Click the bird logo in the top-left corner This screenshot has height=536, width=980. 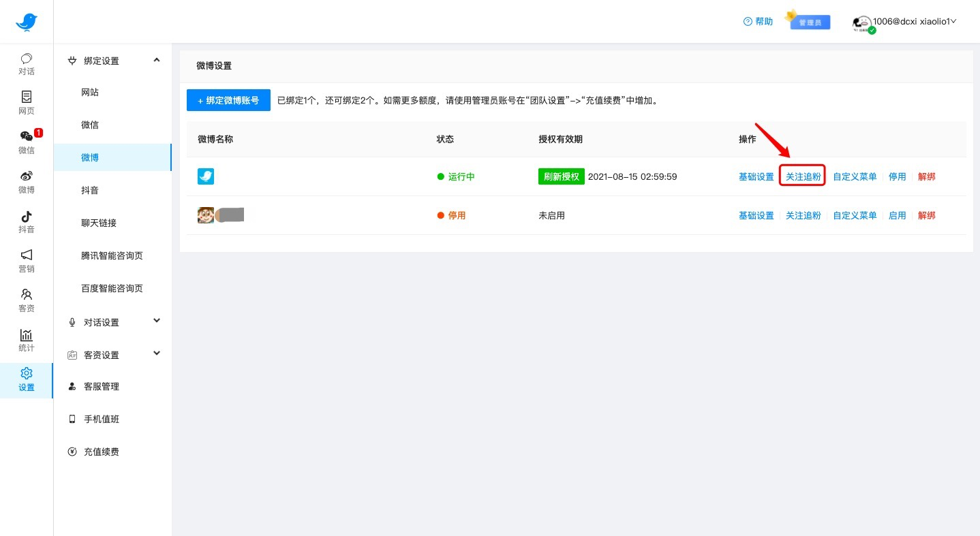pyautogui.click(x=26, y=21)
